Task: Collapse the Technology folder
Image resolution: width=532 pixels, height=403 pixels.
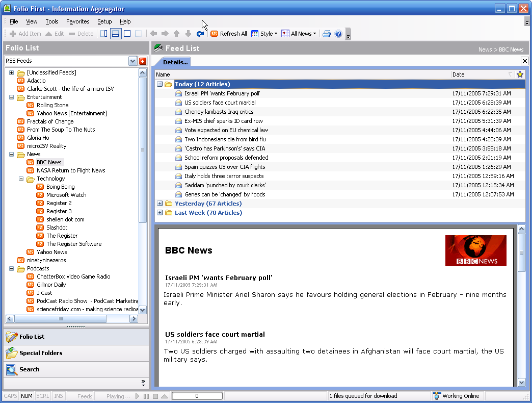Action: click(21, 179)
